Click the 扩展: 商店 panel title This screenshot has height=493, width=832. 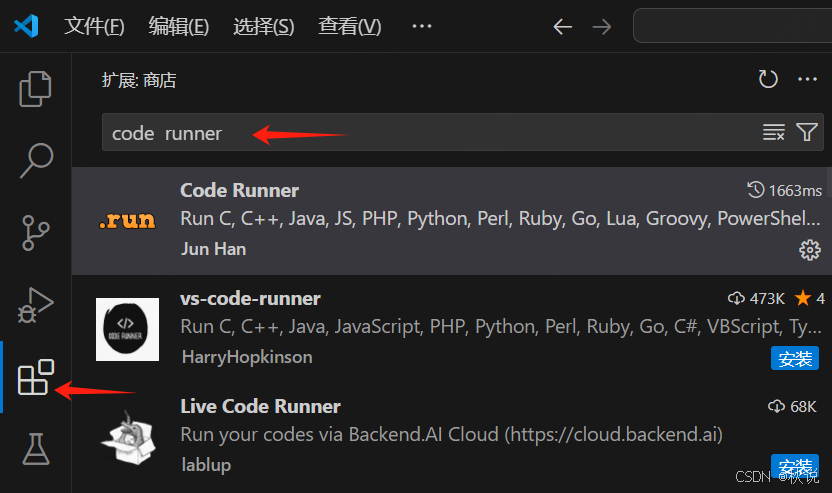pyautogui.click(x=139, y=80)
